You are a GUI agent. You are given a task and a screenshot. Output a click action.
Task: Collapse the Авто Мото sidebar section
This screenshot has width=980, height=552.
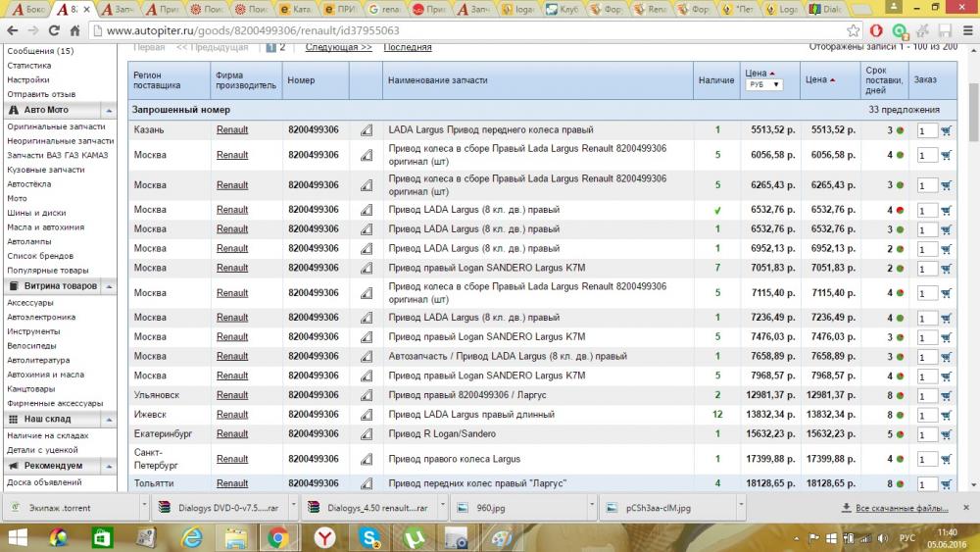click(109, 110)
